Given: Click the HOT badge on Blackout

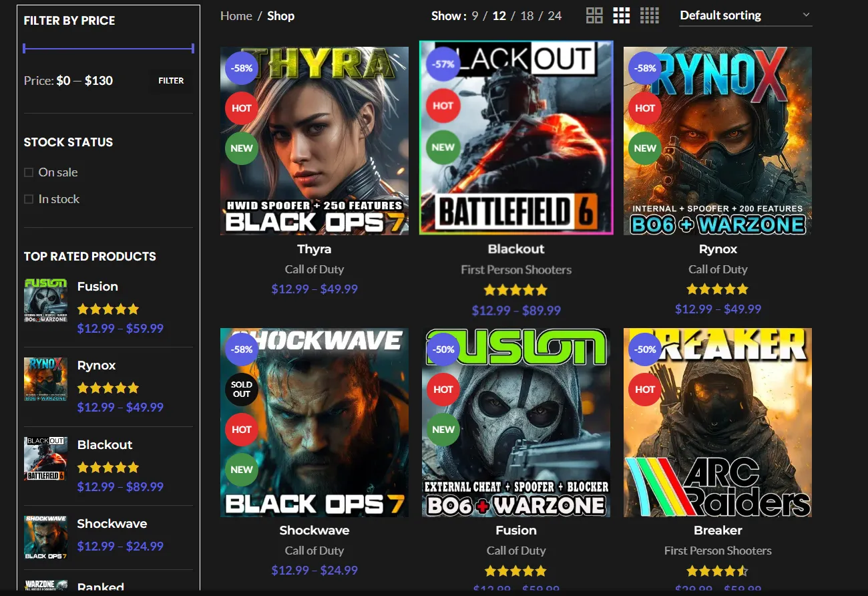Looking at the screenshot, I should coord(443,107).
